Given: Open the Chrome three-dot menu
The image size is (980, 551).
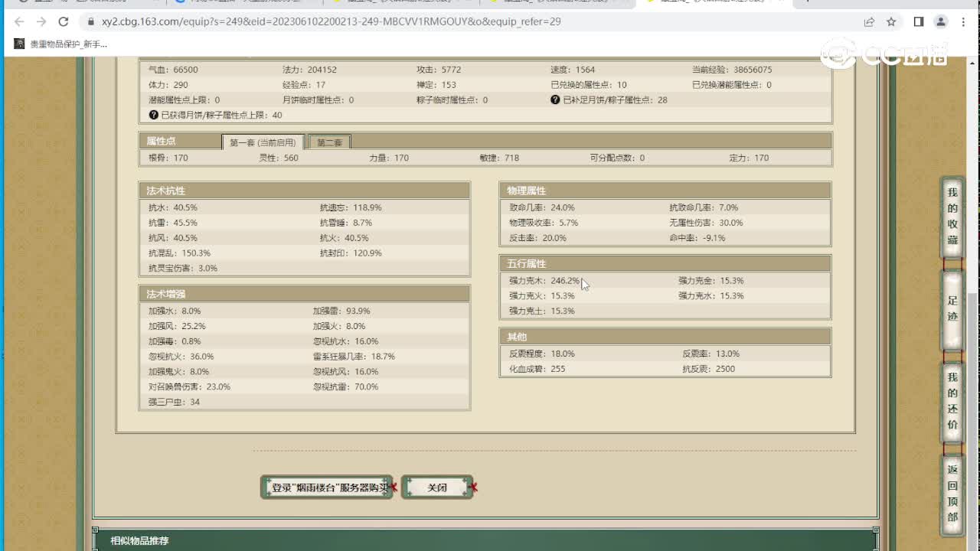Looking at the screenshot, I should point(963,22).
